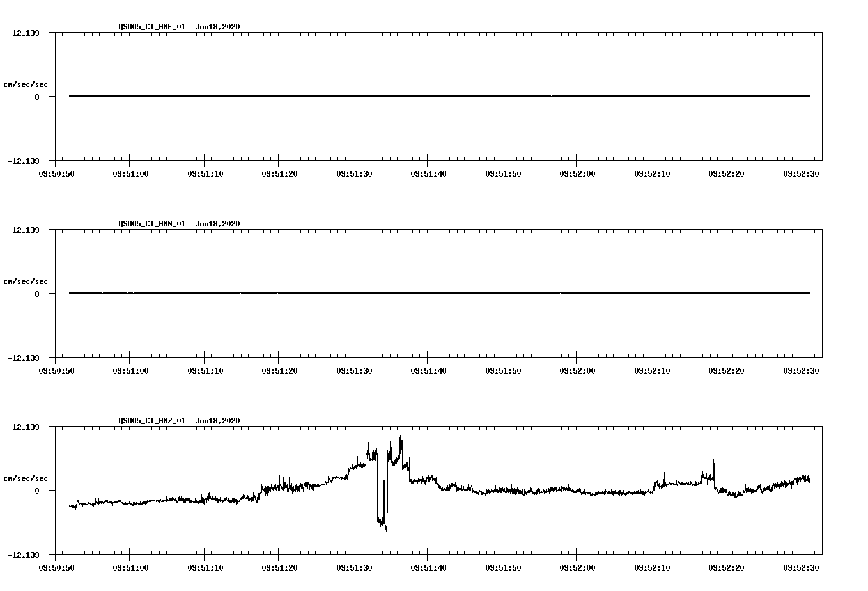Click the 09:51:10 time label under HNZ plot
The image size is (868, 591).
coord(205,567)
